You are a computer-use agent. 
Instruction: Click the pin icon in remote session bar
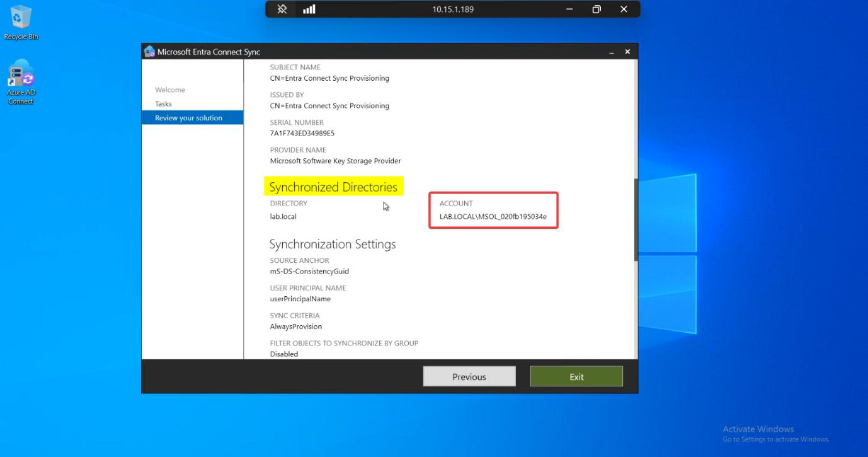click(x=282, y=9)
